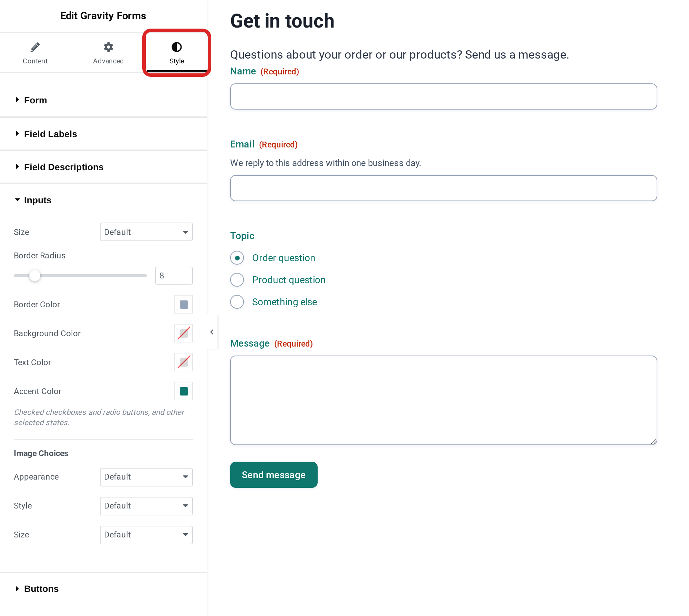Select the Product question radio button

[x=237, y=280]
